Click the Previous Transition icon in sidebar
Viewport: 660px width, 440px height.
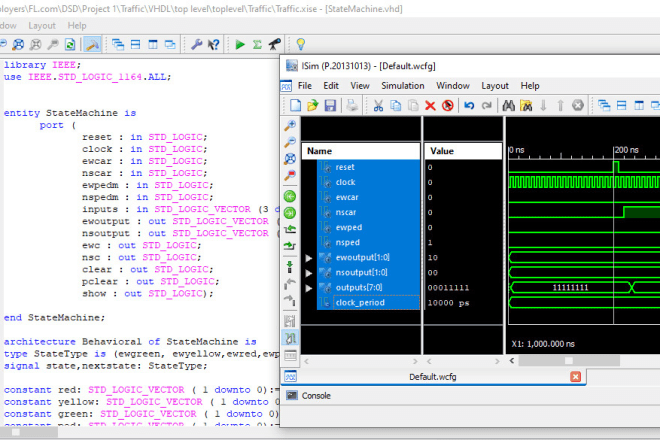pyautogui.click(x=290, y=229)
